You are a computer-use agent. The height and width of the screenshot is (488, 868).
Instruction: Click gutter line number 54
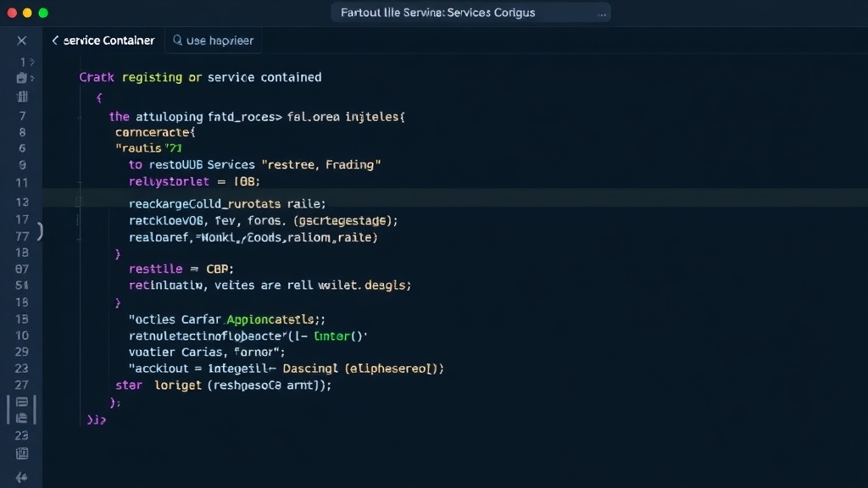(21, 286)
